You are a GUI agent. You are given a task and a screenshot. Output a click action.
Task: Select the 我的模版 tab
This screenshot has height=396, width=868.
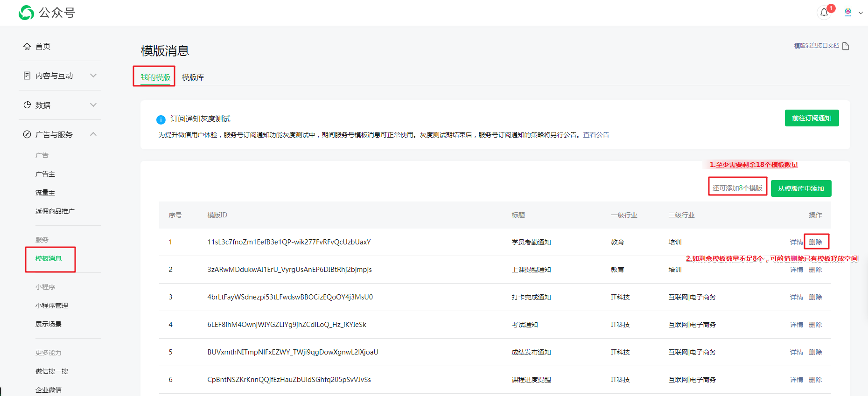pos(155,77)
